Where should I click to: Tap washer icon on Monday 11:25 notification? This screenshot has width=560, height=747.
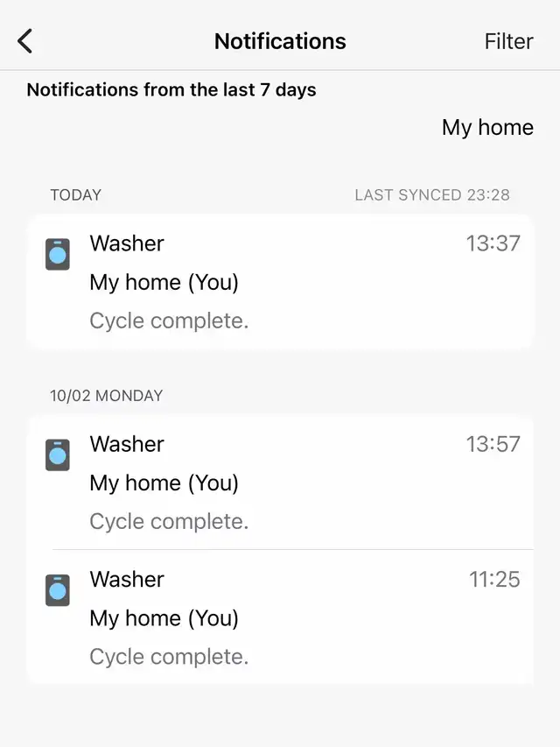[58, 590]
